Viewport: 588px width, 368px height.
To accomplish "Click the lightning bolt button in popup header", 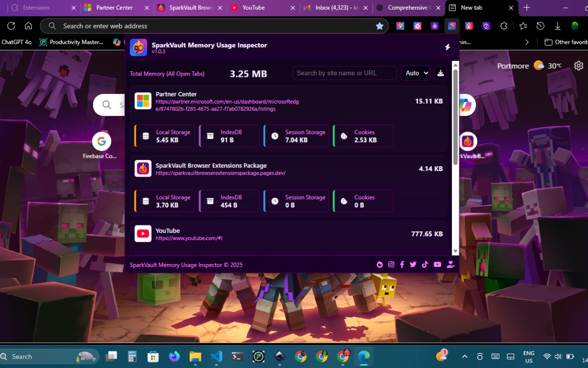I will 447,47.
